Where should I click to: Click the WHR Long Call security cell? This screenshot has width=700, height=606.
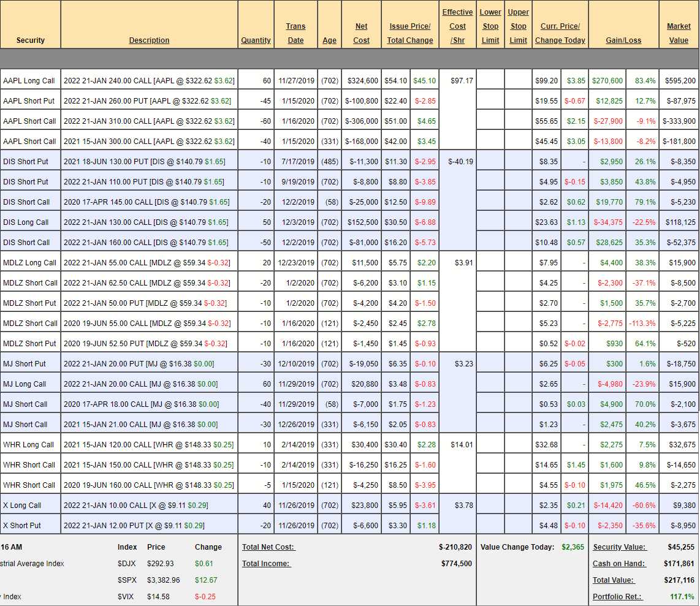click(29, 445)
